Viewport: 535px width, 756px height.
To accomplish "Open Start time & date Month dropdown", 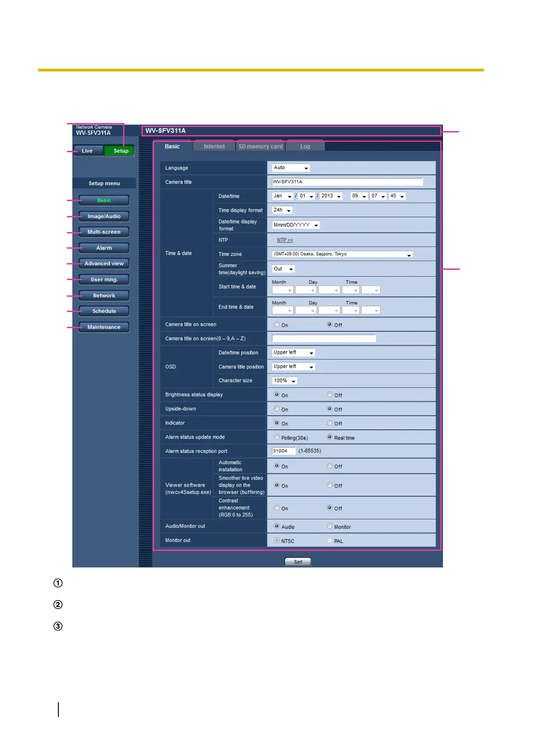I will coord(283,290).
